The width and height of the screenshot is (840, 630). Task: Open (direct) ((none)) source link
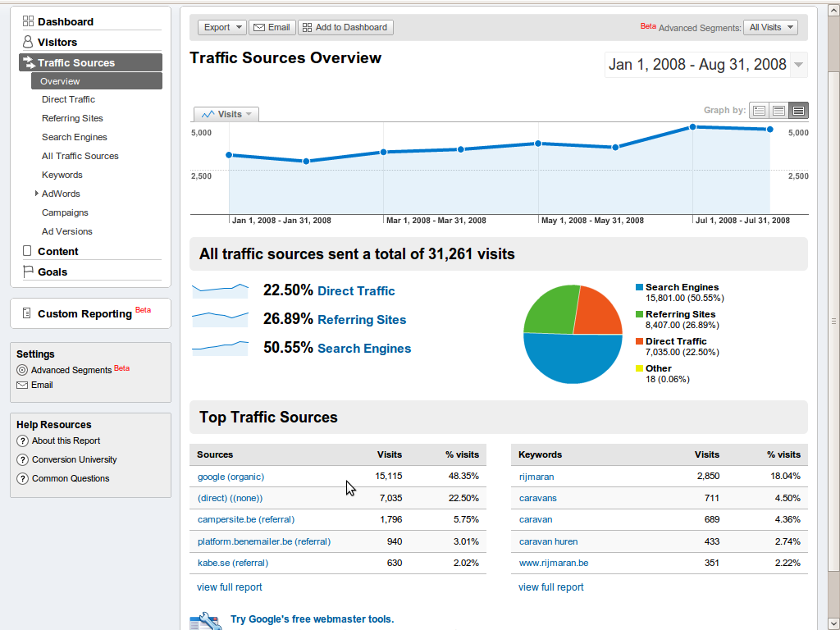coord(231,498)
